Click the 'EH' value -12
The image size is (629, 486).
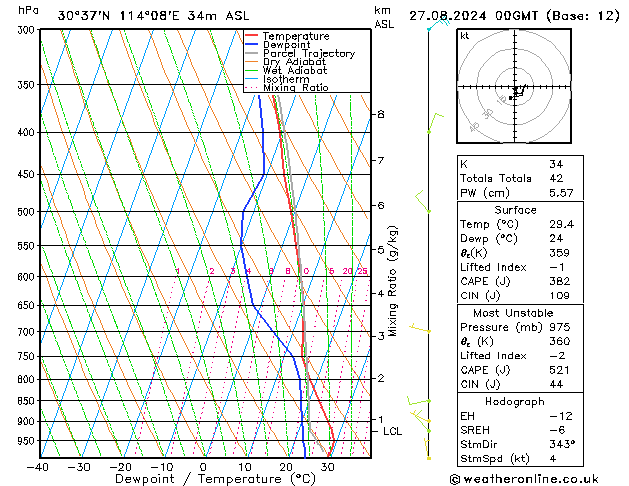point(561,416)
